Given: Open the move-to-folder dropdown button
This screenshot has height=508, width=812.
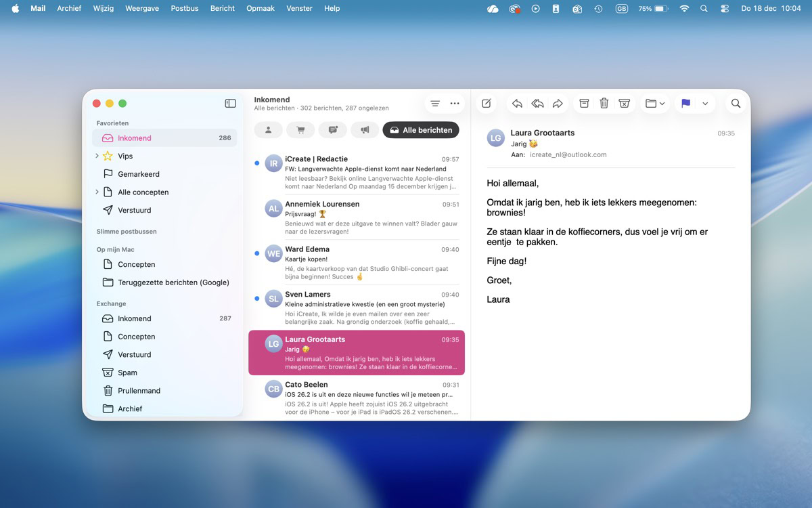Looking at the screenshot, I should (x=655, y=104).
